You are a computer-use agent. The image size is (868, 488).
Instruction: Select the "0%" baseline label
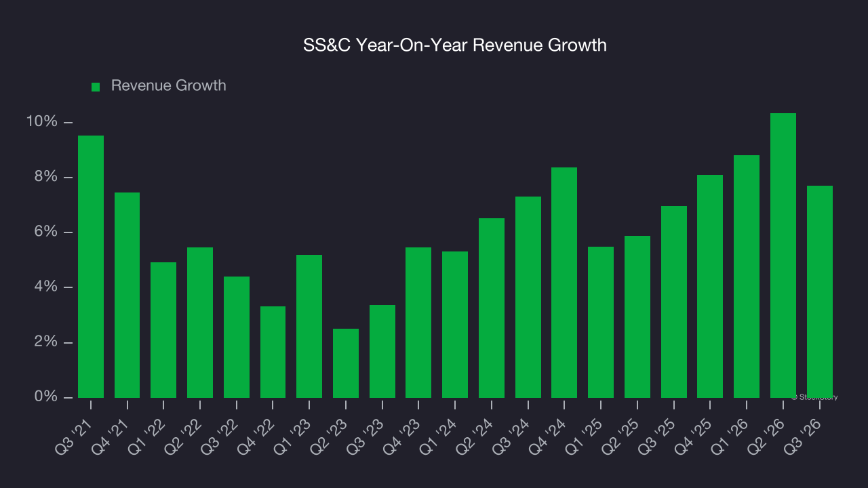pos(45,397)
